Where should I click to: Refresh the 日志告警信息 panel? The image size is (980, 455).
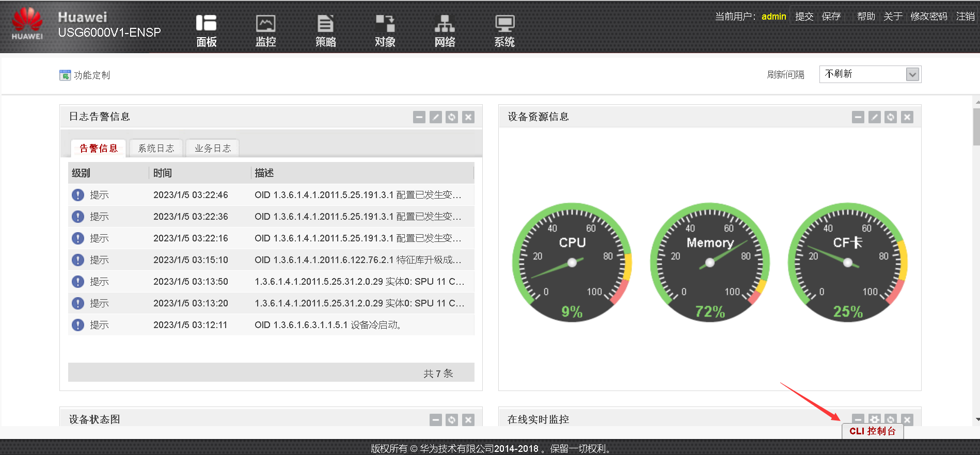452,117
